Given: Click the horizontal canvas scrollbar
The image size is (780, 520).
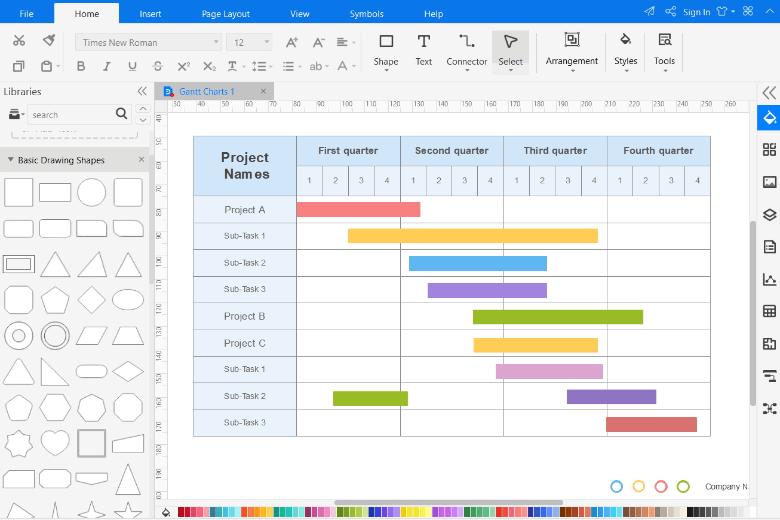Looking at the screenshot, I should tap(449, 503).
